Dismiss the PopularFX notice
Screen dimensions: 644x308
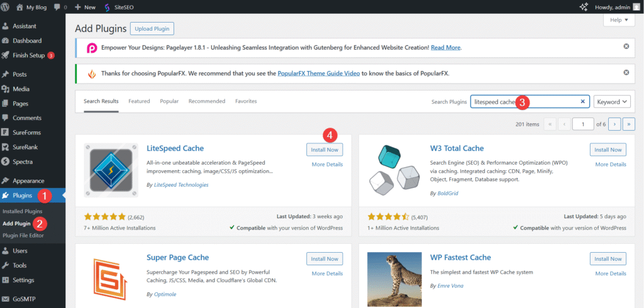click(626, 73)
